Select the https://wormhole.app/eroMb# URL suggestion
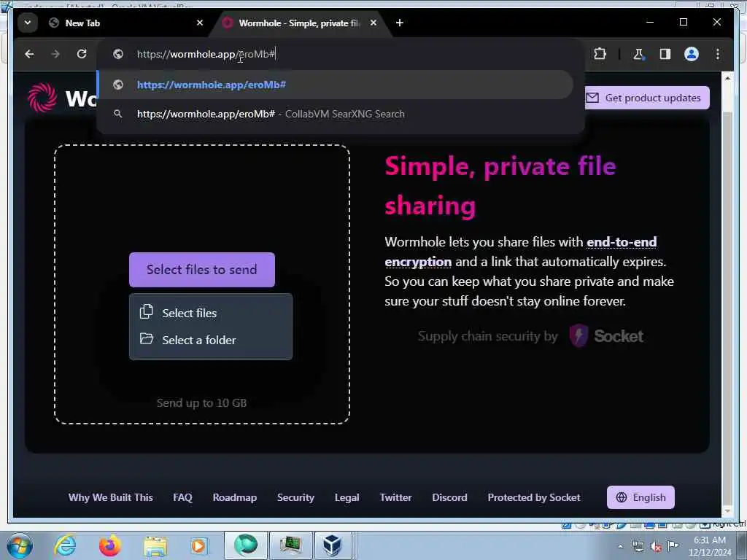This screenshot has height=560, width=747. (335, 85)
